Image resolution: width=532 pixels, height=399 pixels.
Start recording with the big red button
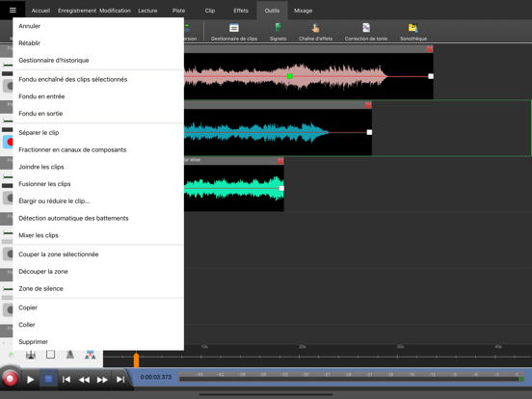(10, 379)
